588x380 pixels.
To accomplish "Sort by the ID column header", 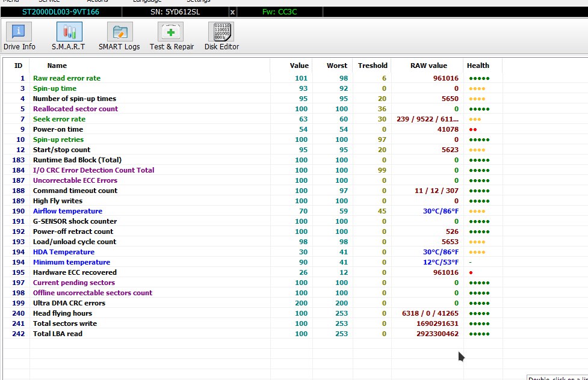I will (x=18, y=66).
